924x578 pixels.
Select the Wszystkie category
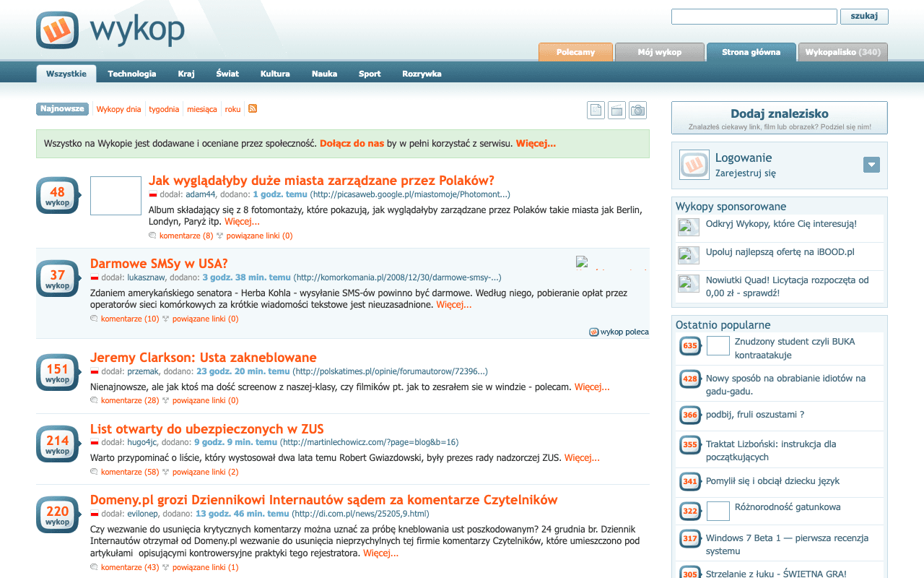click(66, 74)
